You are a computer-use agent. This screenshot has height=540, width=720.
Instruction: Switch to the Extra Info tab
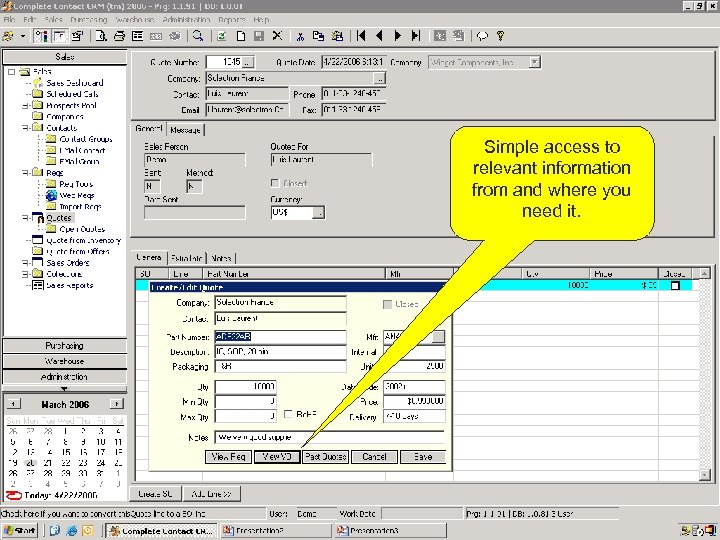pos(186,258)
